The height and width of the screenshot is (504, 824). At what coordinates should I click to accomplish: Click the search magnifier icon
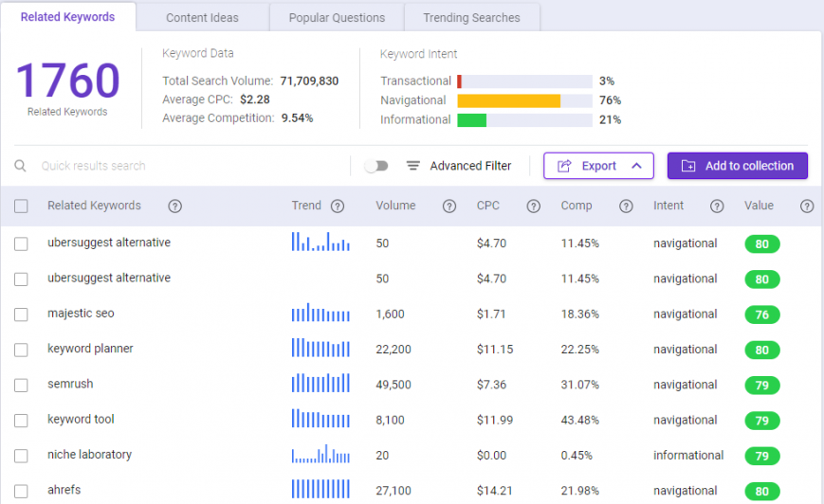[x=20, y=166]
